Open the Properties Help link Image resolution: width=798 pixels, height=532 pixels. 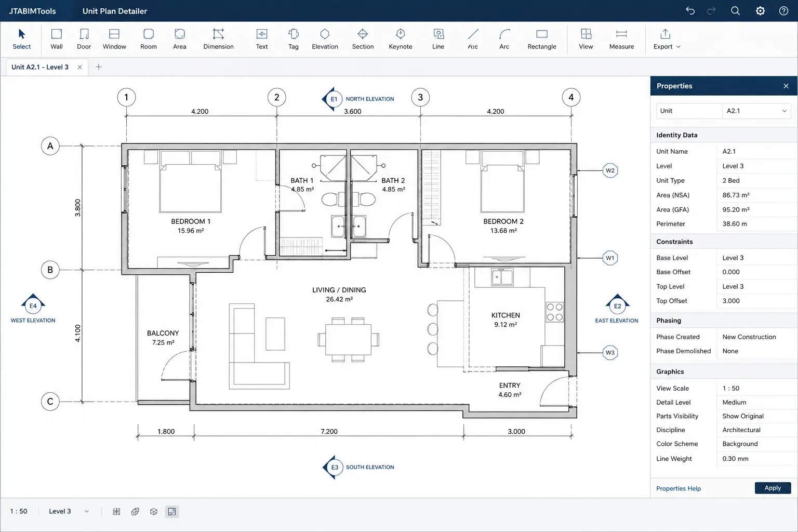678,488
